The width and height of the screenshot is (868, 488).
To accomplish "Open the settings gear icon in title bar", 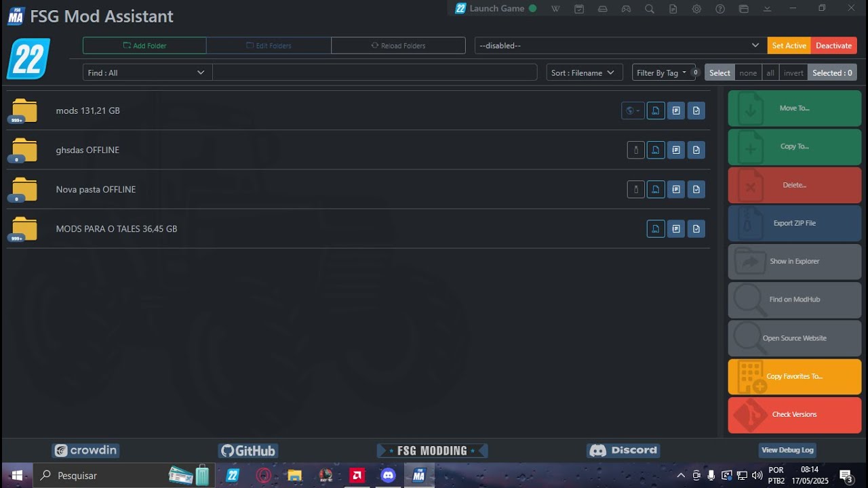I will [696, 9].
